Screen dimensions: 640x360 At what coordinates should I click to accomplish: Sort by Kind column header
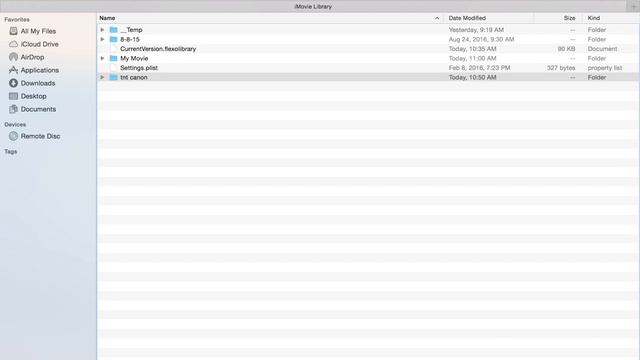[x=594, y=18]
